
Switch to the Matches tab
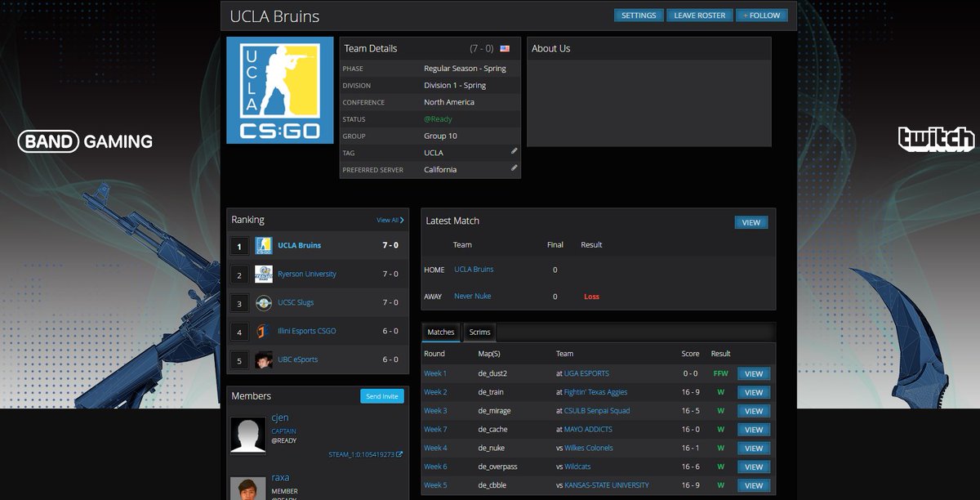tap(441, 333)
